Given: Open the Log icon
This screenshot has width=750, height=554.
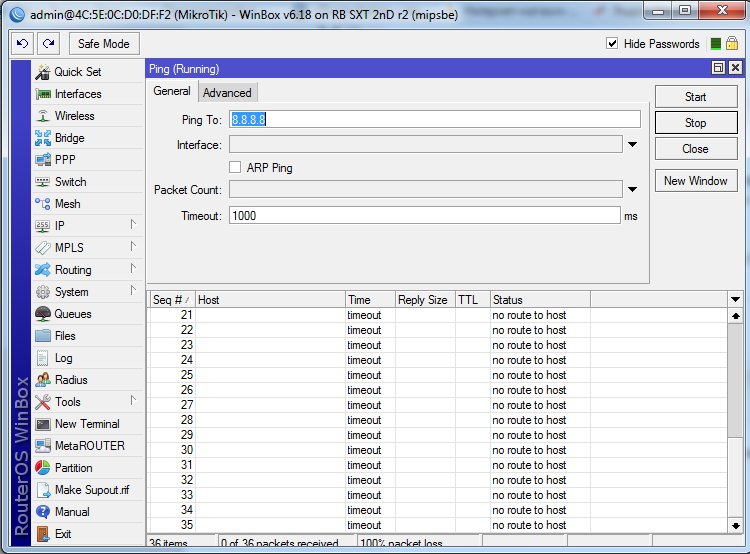Looking at the screenshot, I should coord(43,358).
